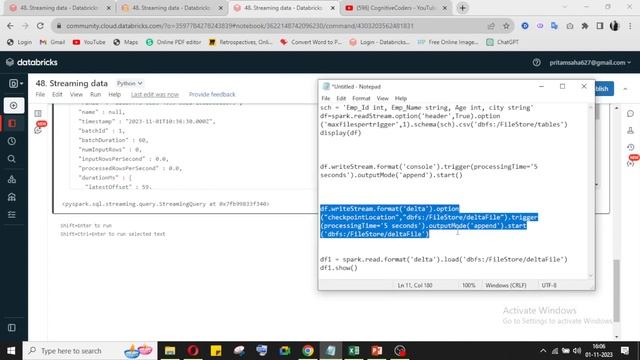This screenshot has width=640, height=360.
Task: Click the volume icon in system tray
Action: coord(577,351)
